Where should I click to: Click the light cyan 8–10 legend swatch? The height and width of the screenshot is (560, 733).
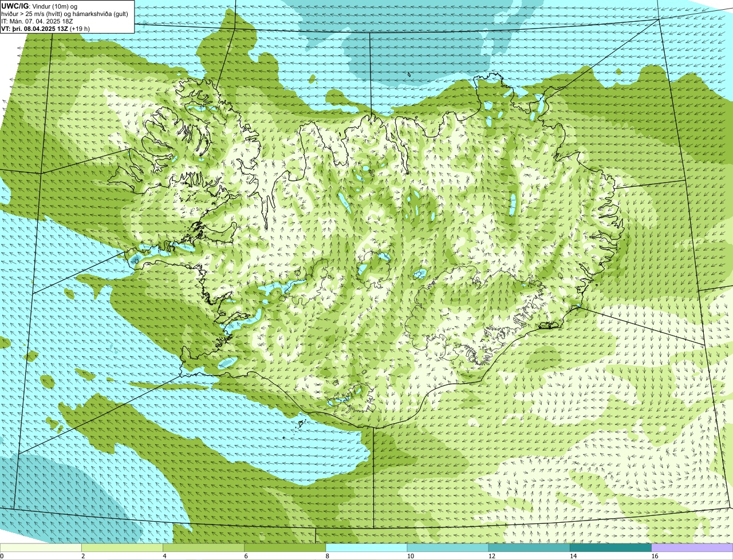point(366,547)
